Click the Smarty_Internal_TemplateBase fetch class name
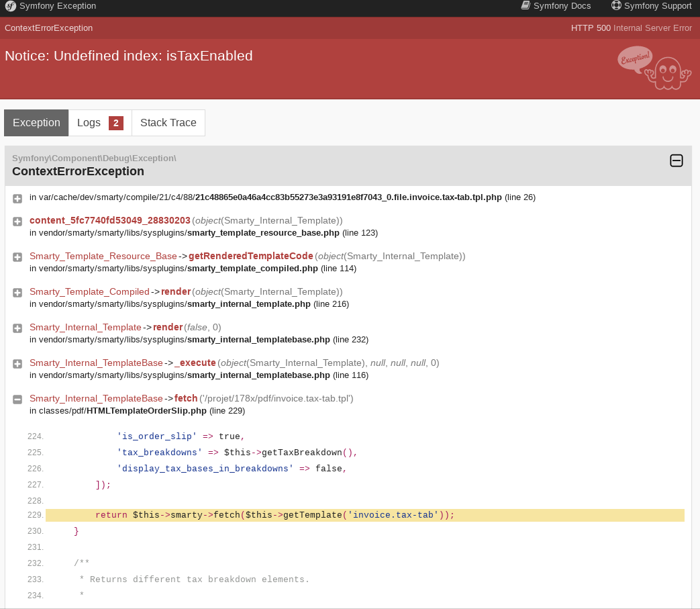Image resolution: width=700 pixels, height=609 pixels. click(96, 399)
